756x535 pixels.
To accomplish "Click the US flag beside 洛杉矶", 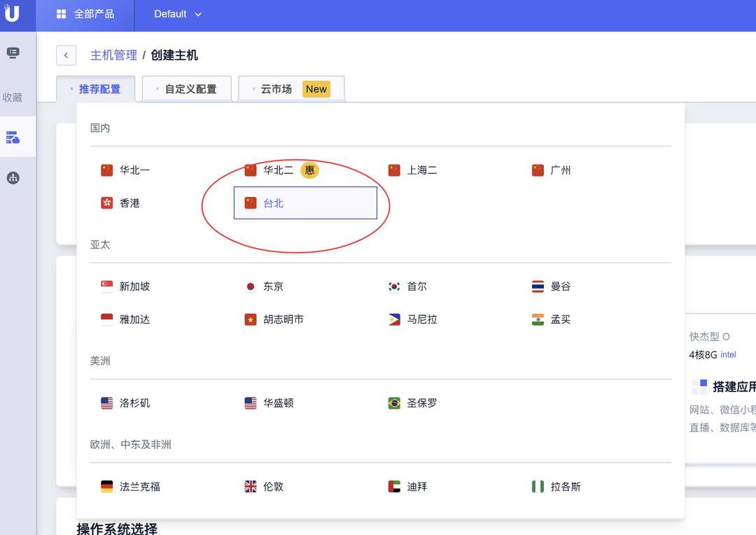I will pyautogui.click(x=106, y=403).
